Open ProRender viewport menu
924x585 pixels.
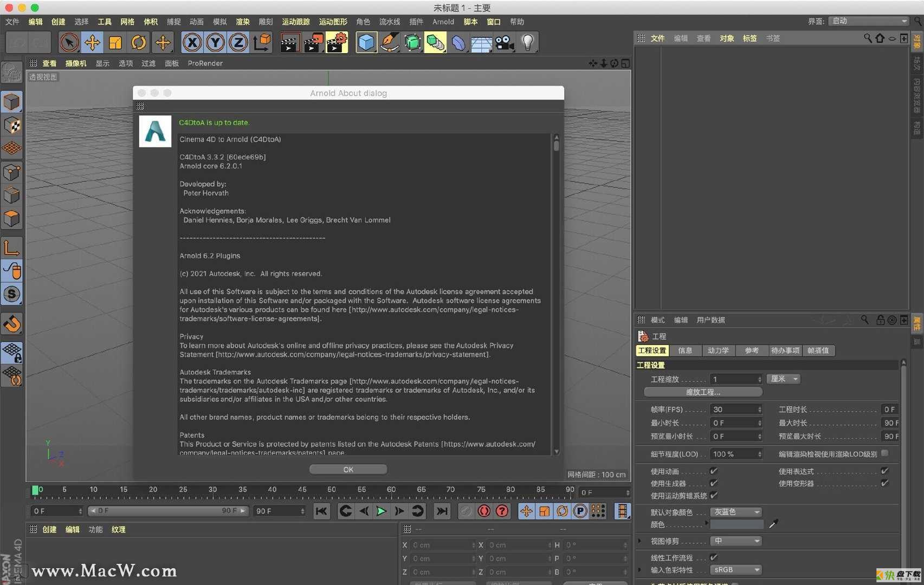(x=205, y=63)
